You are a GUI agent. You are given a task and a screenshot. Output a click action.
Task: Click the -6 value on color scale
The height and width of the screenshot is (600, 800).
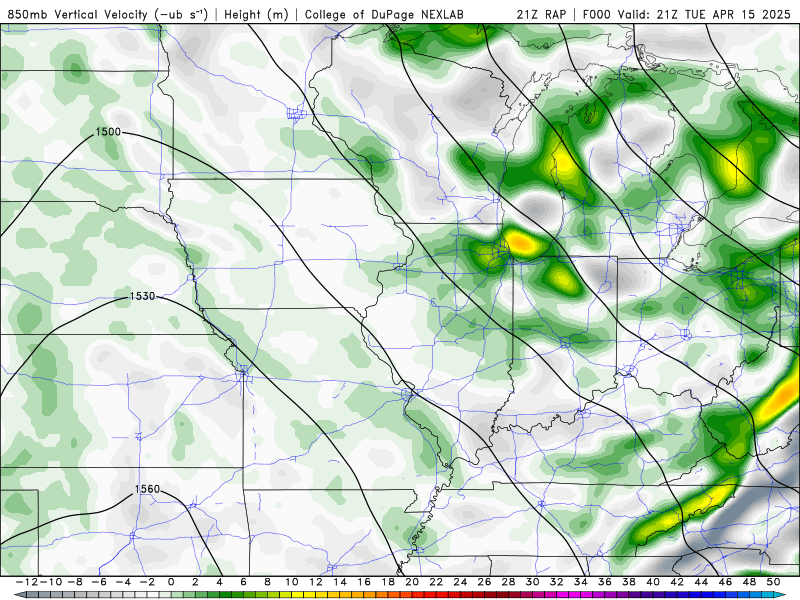99,582
